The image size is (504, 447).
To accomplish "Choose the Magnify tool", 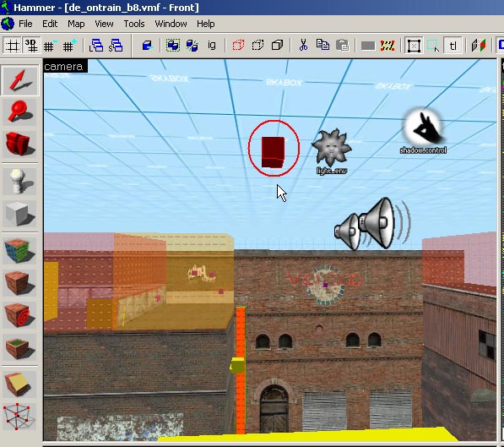I will coord(19,112).
